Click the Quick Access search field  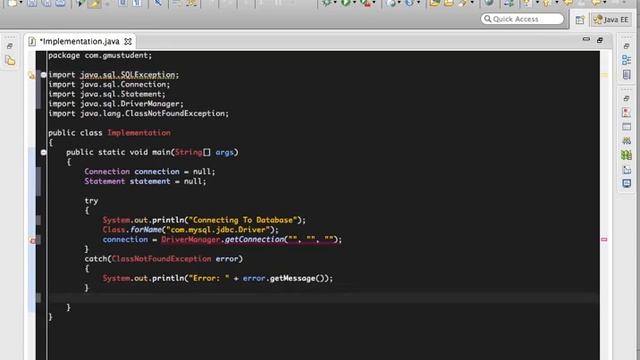[x=522, y=19]
